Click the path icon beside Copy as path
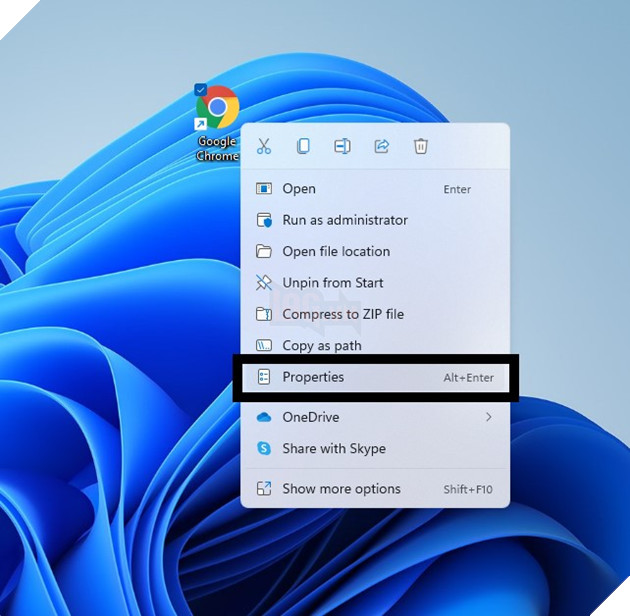The width and height of the screenshot is (630, 616). coord(264,345)
